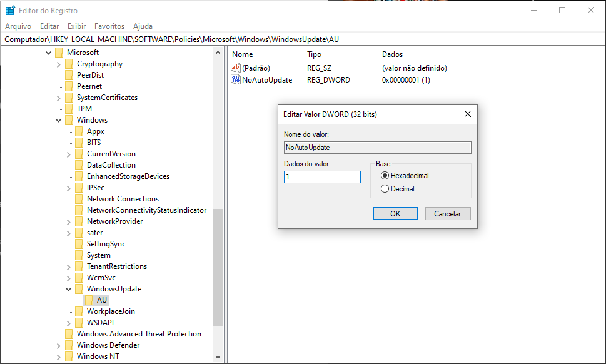Collapse the WindowsUpdate tree node
This screenshot has height=364, width=606.
pos(68,289)
